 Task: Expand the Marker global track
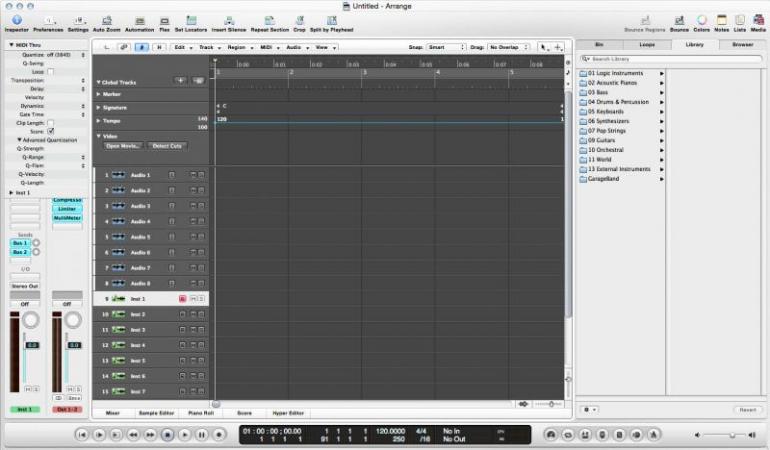pos(98,94)
